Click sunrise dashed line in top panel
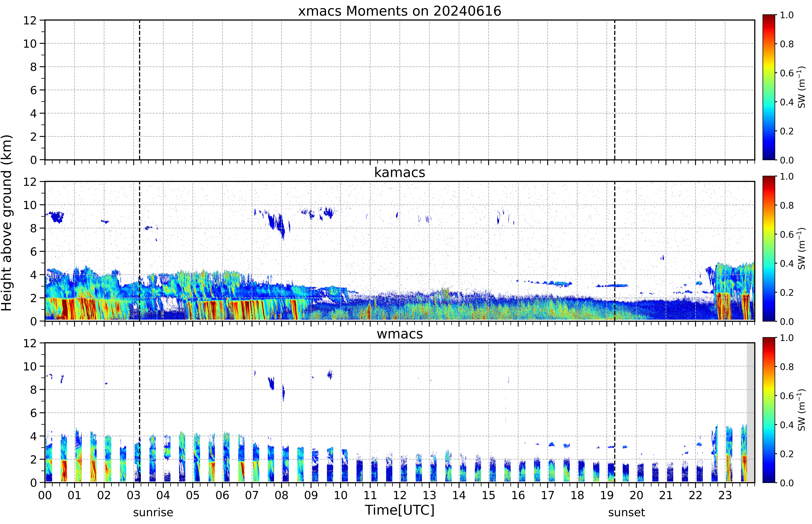Screen dimensions: 812x524 click(x=139, y=90)
